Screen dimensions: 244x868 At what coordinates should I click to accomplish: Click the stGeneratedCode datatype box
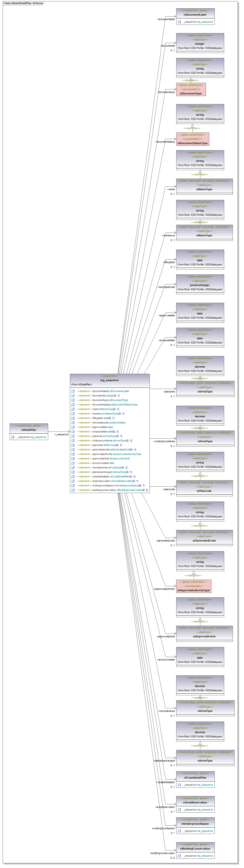coord(204,538)
